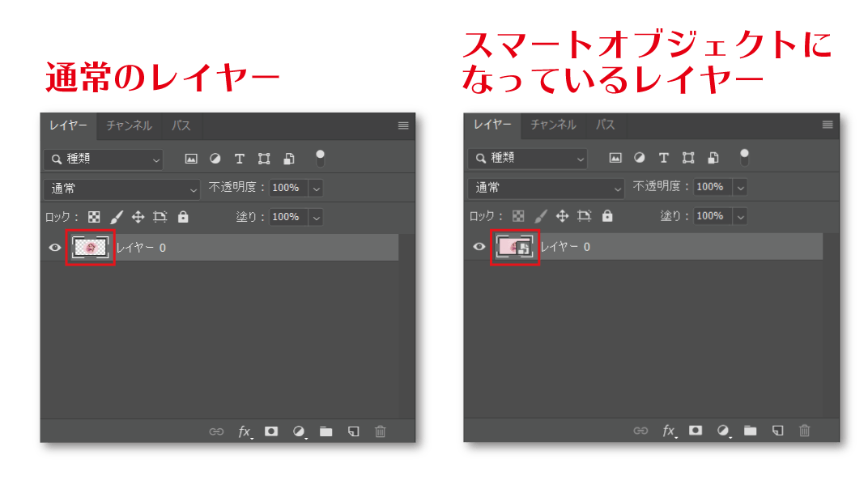This screenshot has width=868, height=480.
Task: Lock image pixels brush in left panel
Action: click(117, 217)
